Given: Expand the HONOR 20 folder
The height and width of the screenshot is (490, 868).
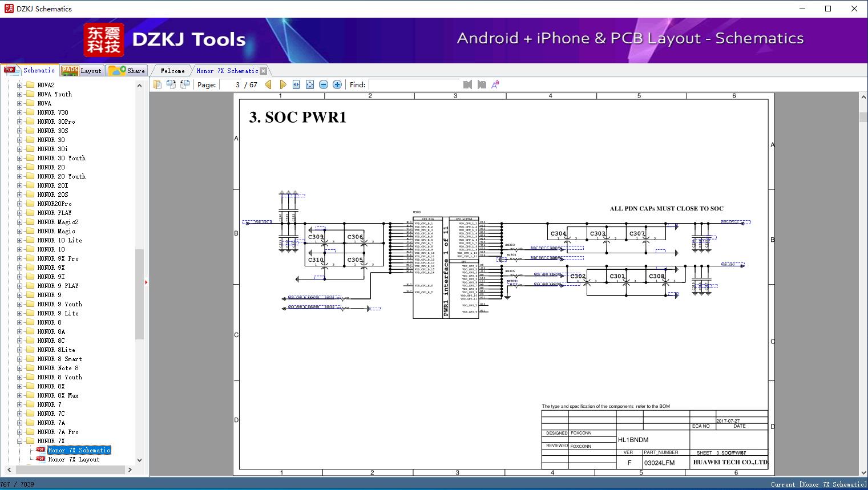Looking at the screenshot, I should (20, 167).
